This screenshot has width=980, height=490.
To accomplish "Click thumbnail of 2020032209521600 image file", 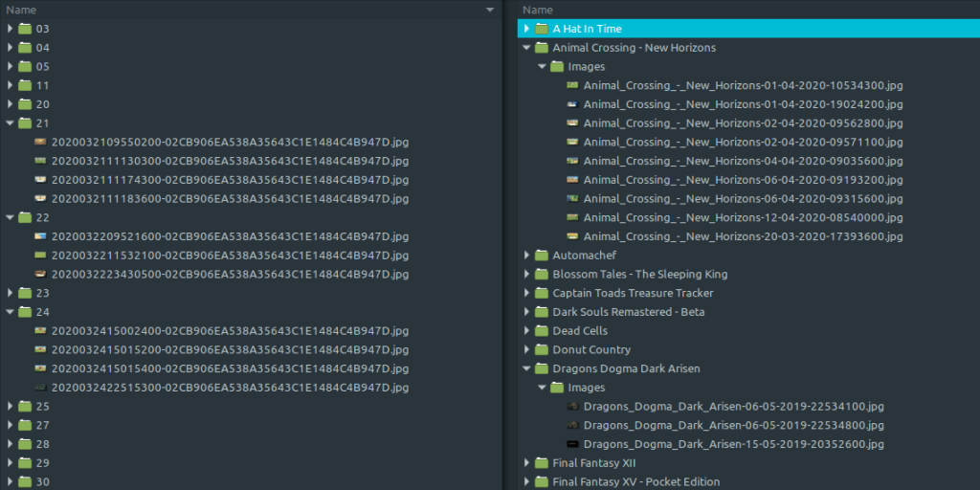I will (40, 236).
